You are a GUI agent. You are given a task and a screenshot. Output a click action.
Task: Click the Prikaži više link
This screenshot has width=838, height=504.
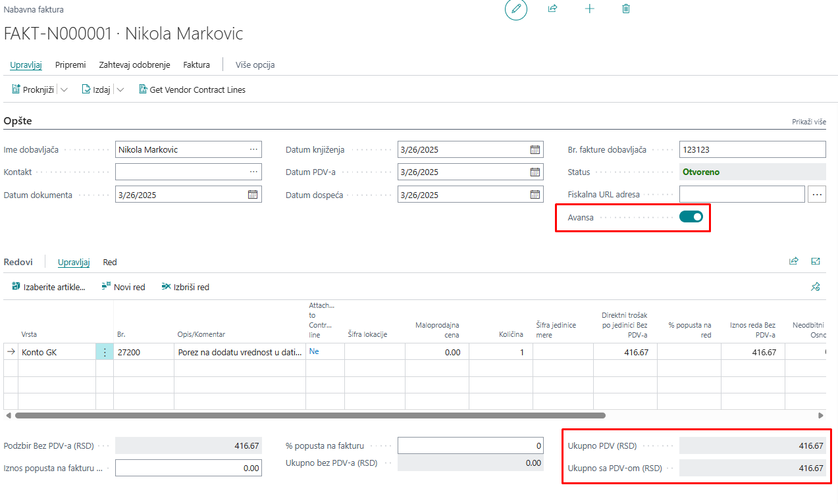[x=809, y=122]
